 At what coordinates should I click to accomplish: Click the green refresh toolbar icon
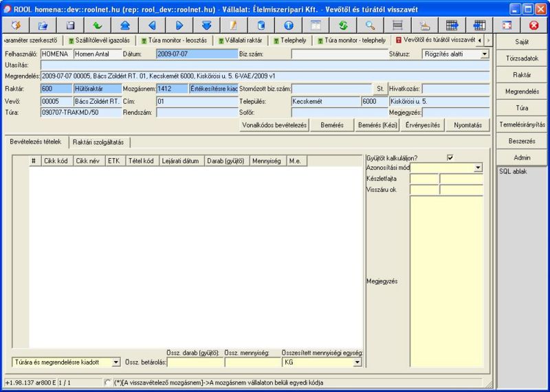click(x=342, y=25)
